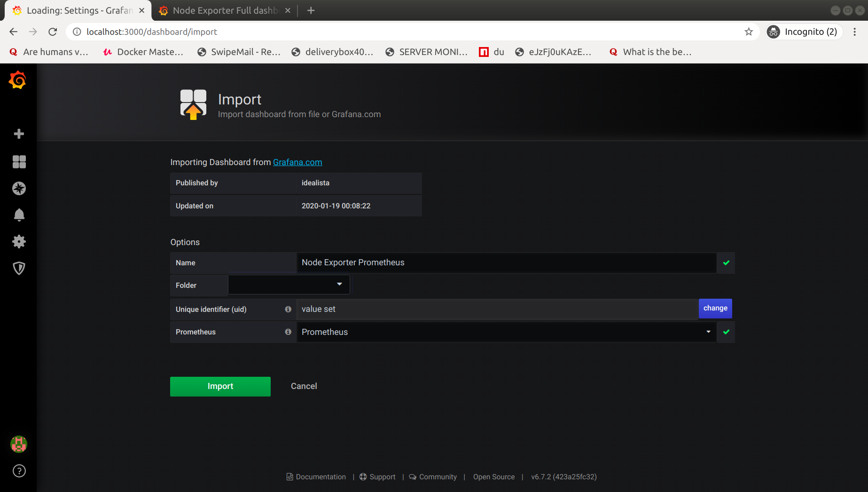Viewport: 868px width, 492px height.
Task: Open the Configuration gear icon in sidebar
Action: pyautogui.click(x=19, y=242)
